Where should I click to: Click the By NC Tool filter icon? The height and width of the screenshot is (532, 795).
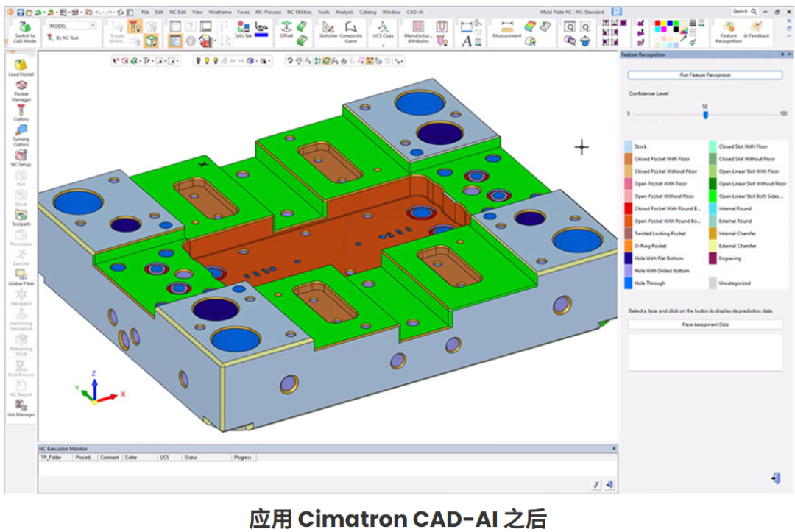[50, 38]
